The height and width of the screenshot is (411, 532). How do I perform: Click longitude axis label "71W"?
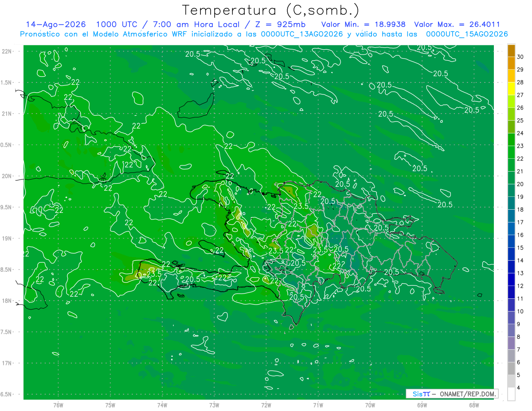(318, 405)
